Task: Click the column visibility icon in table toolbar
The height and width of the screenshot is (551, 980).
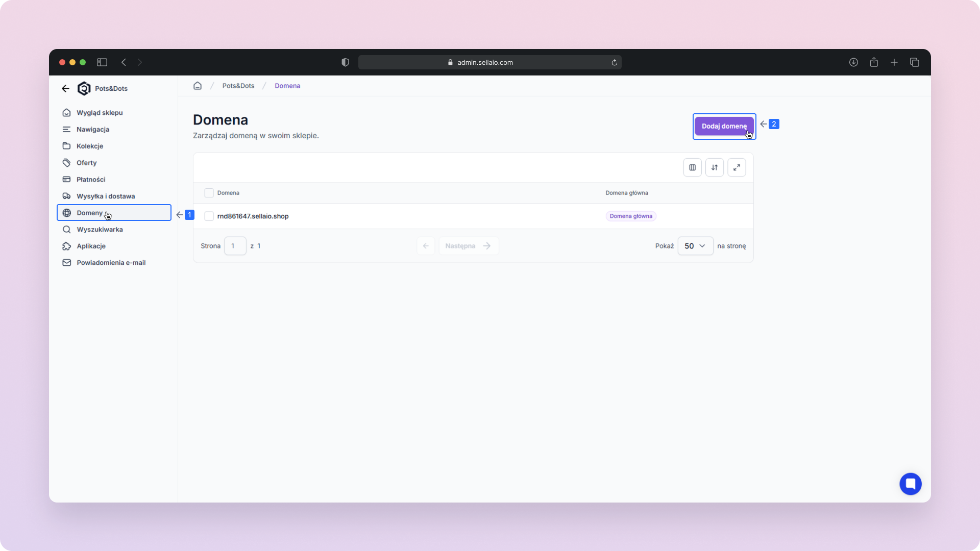Action: [x=692, y=167]
